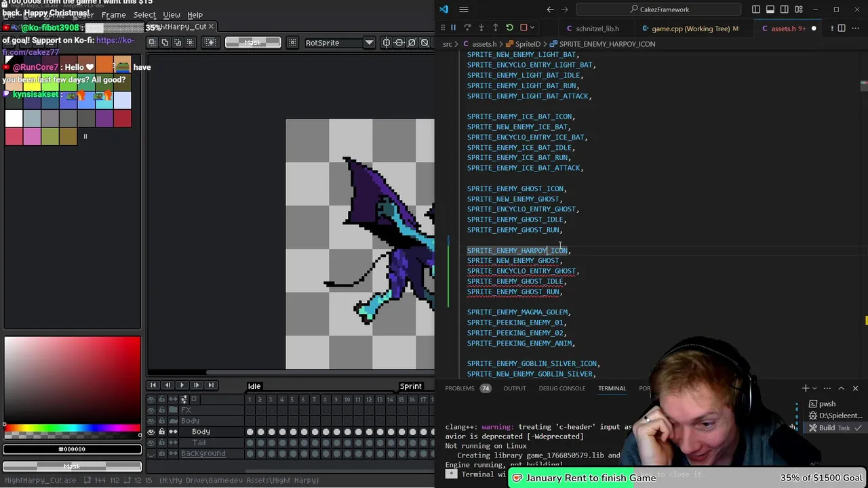This screenshot has height=488, width=868.
Task: Toggle lock on the Background layer
Action: coord(161,453)
